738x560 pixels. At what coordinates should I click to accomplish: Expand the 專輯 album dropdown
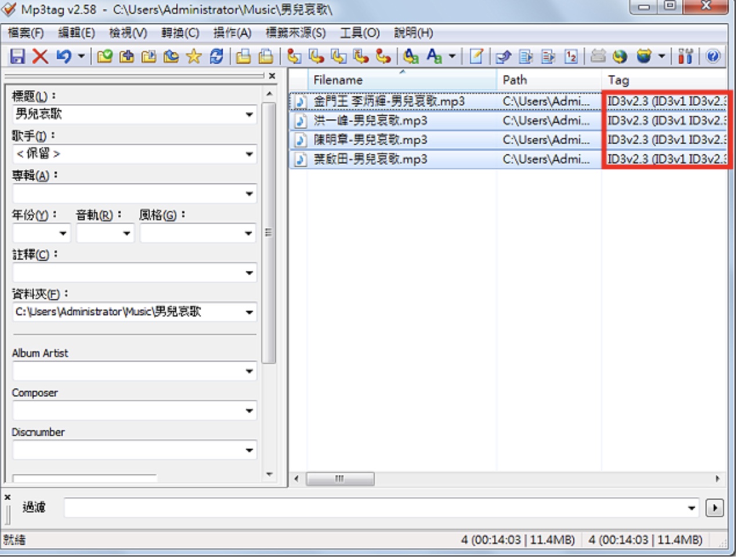coord(249,194)
